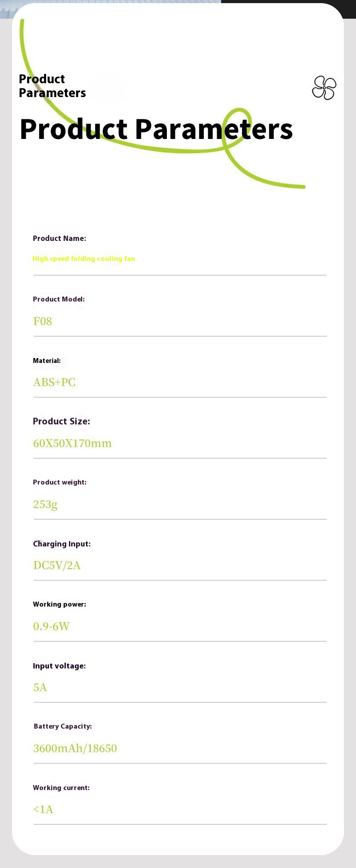This screenshot has width=356, height=868.
Task: Click the large Product Parameters heading
Action: pos(156,129)
